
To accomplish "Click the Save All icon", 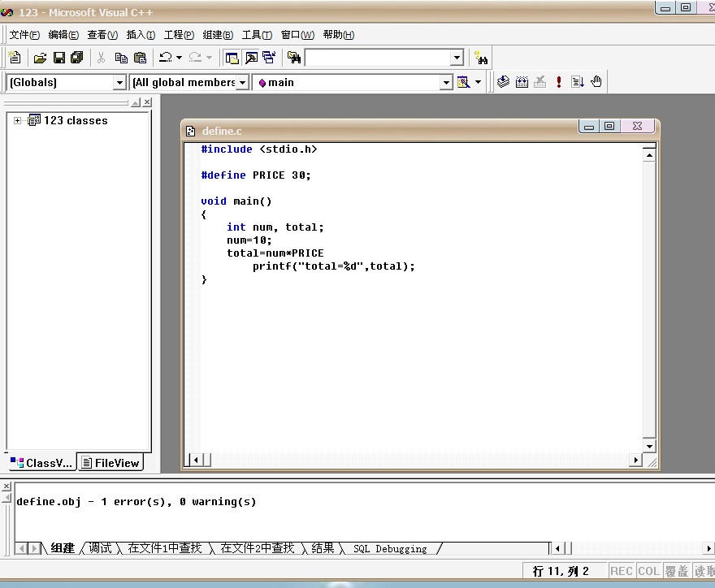I will click(77, 58).
